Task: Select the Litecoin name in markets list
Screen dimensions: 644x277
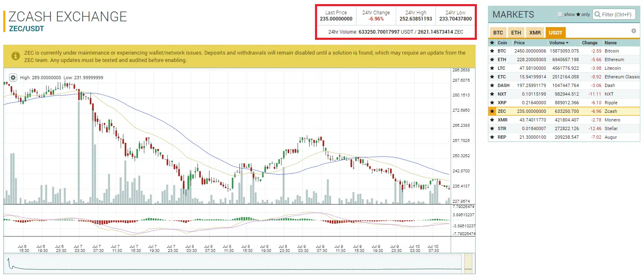Action: pos(612,68)
